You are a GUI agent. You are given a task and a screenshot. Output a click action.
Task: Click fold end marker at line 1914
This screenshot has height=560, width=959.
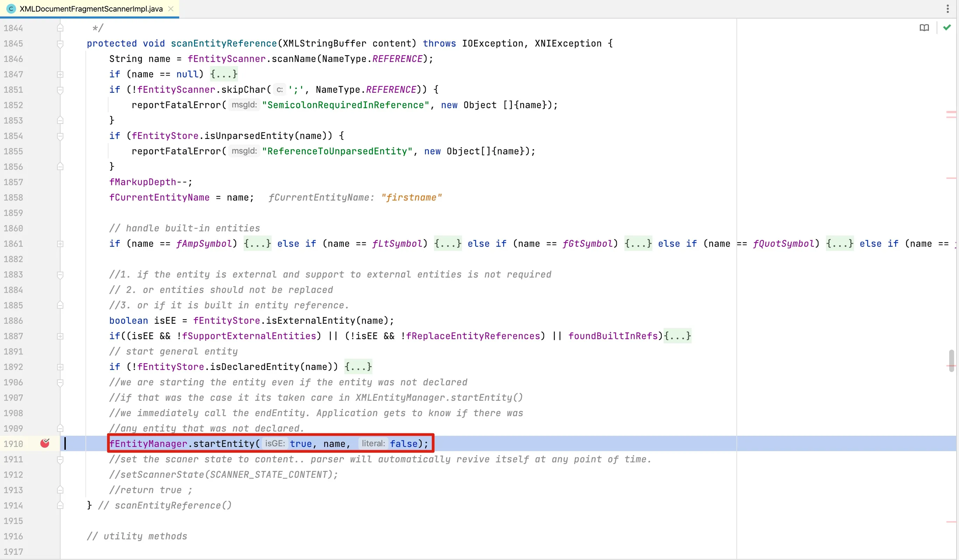point(60,505)
